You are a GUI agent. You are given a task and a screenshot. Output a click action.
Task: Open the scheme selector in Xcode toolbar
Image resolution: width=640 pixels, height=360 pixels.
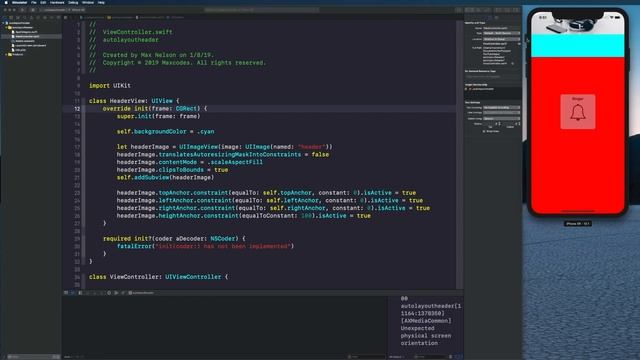click(55, 10)
